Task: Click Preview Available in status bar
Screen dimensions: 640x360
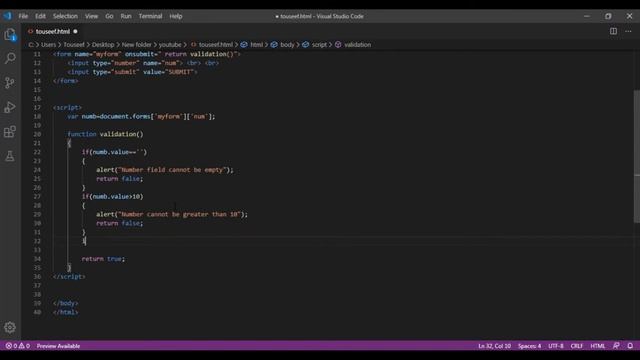Action: [58, 346]
